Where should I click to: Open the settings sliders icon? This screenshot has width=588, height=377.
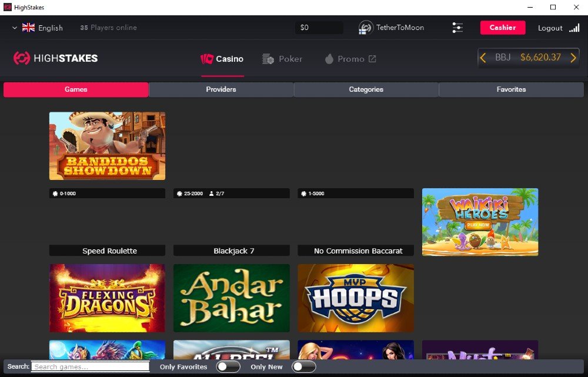pos(457,28)
